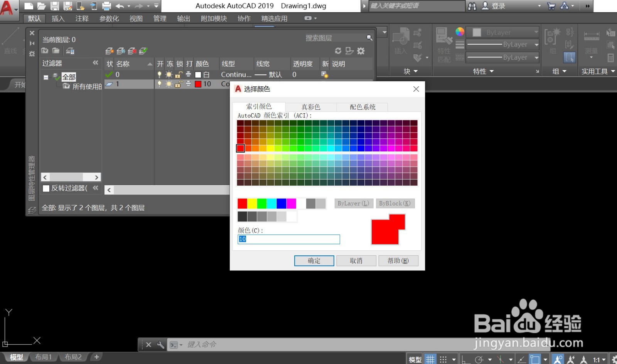Refresh the layer list
This screenshot has height=364, width=617.
click(x=338, y=51)
